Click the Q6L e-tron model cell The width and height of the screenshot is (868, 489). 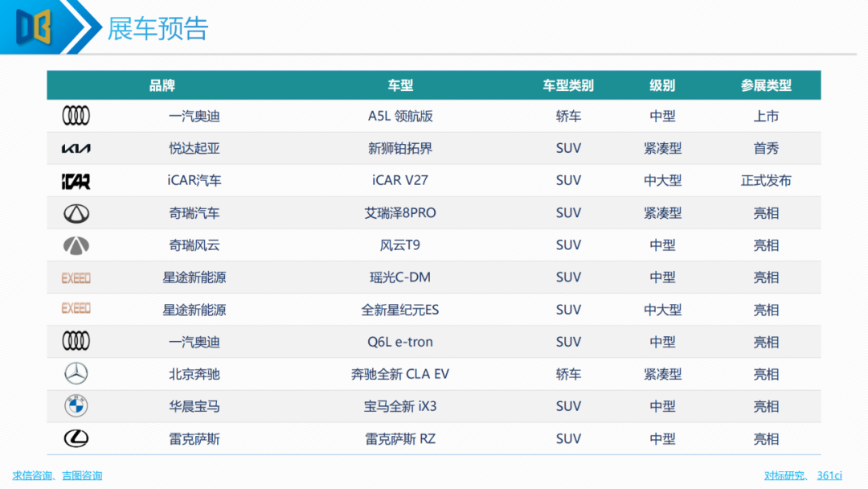[x=400, y=343]
